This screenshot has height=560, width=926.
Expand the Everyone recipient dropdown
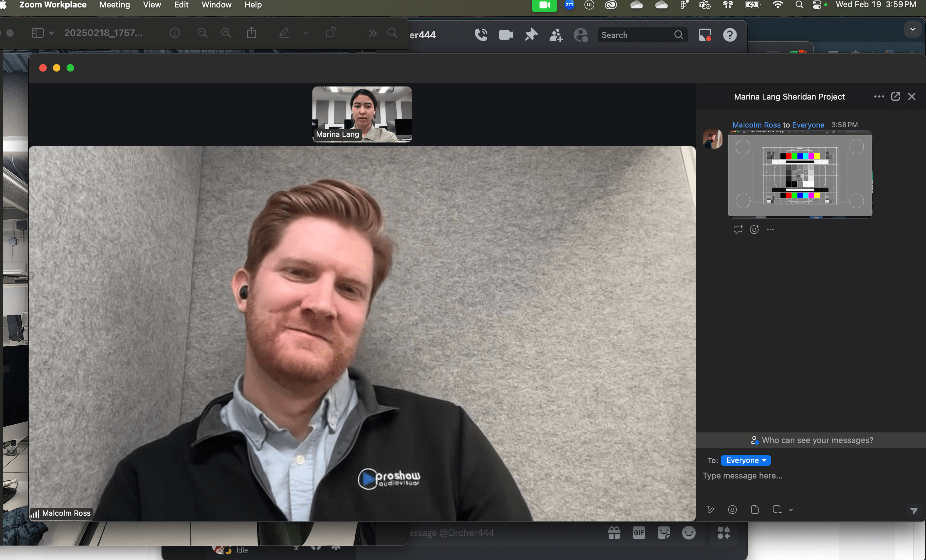tap(745, 460)
